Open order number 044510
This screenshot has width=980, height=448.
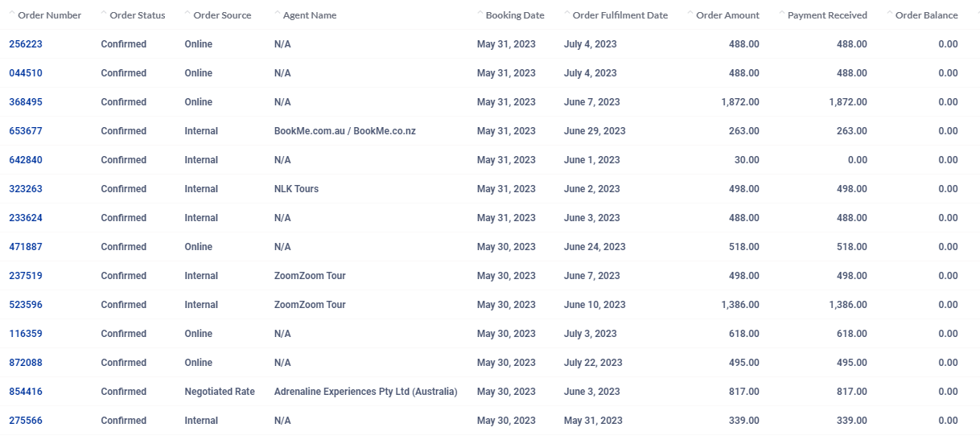point(26,73)
